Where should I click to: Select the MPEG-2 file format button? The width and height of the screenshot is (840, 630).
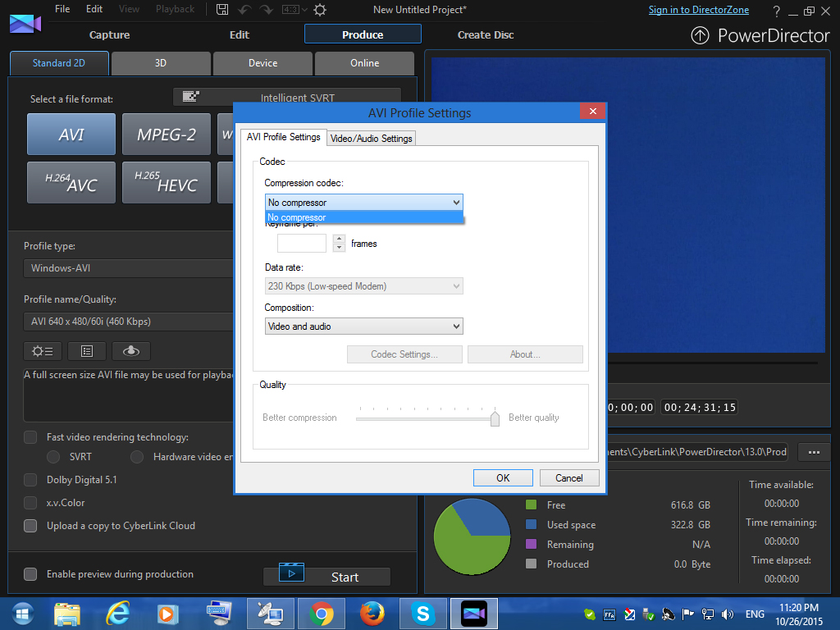click(x=166, y=134)
